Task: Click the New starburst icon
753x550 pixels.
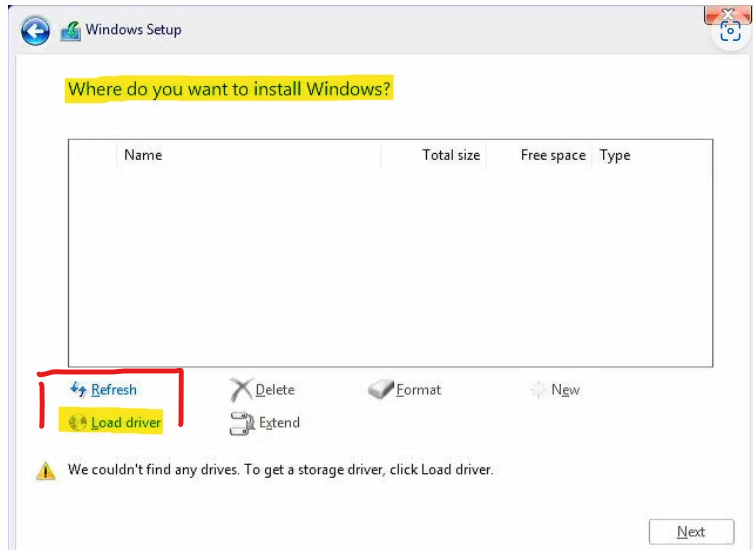Action: 538,390
